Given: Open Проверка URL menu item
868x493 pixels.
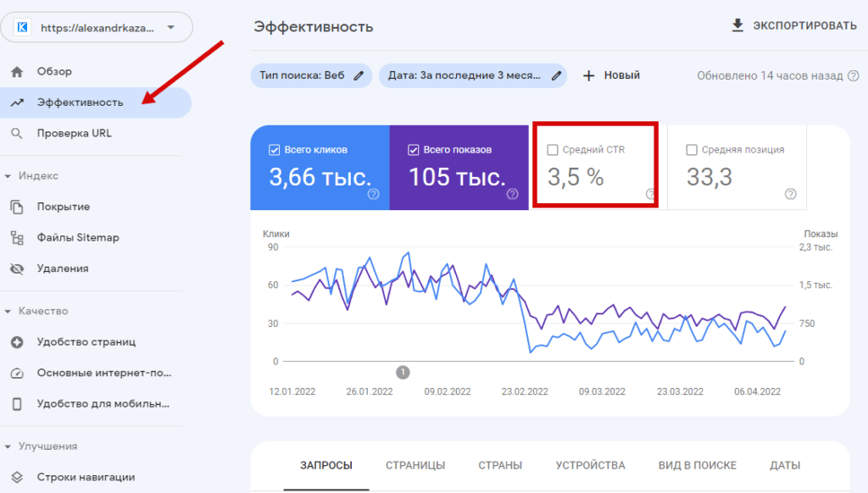Looking at the screenshot, I should 75,133.
